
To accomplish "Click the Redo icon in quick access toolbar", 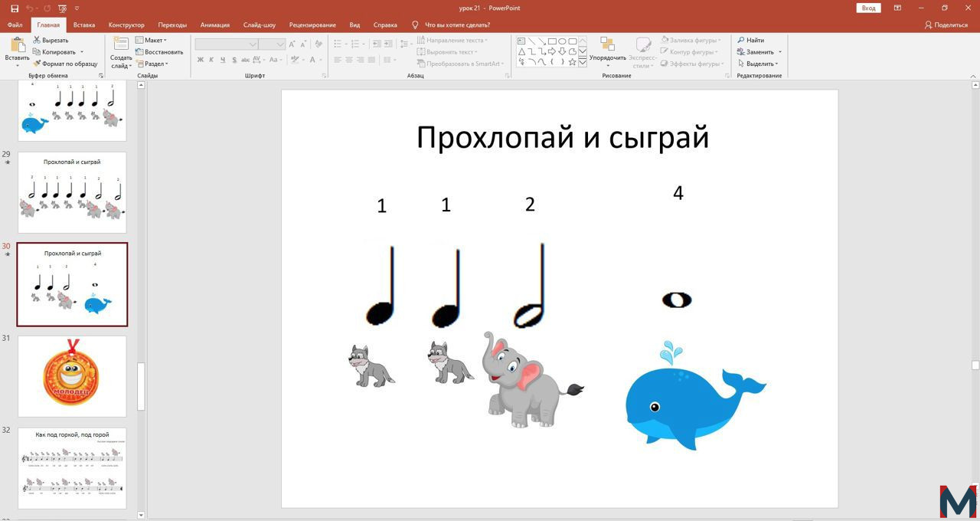I will coord(47,8).
